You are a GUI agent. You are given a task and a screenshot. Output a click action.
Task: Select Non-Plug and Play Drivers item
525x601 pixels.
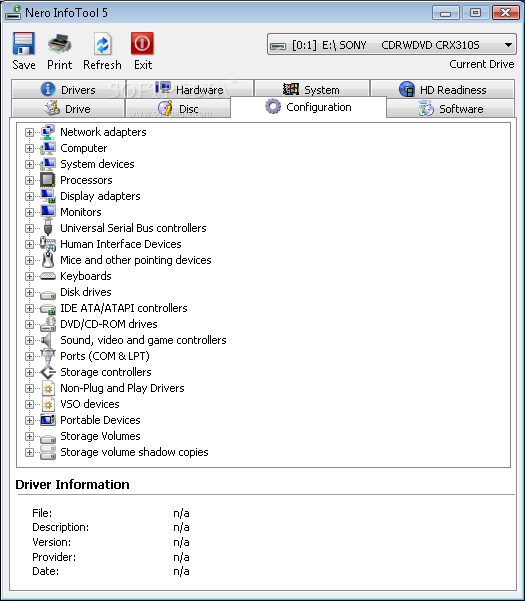[x=122, y=389]
